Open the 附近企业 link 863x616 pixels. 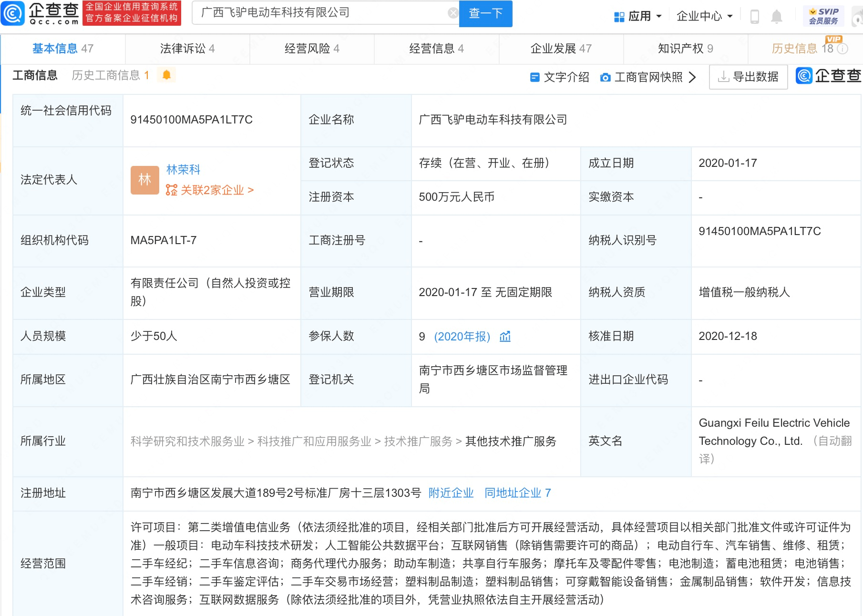tap(451, 493)
